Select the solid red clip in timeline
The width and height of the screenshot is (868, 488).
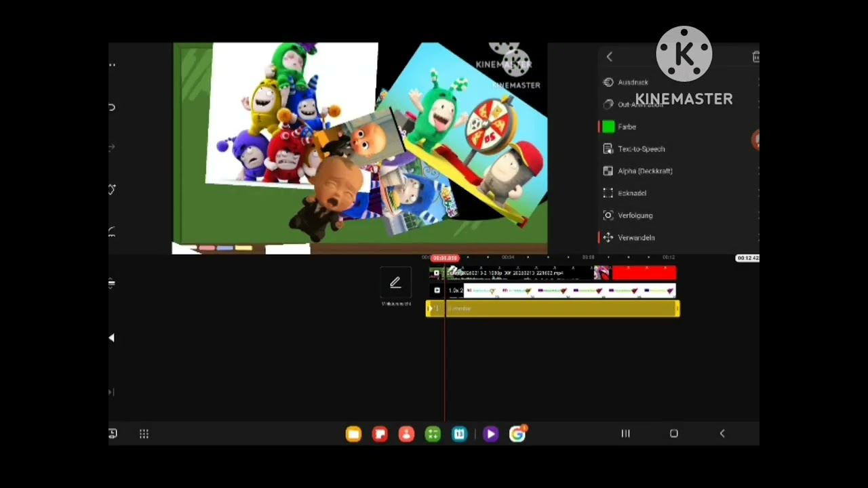(x=644, y=272)
